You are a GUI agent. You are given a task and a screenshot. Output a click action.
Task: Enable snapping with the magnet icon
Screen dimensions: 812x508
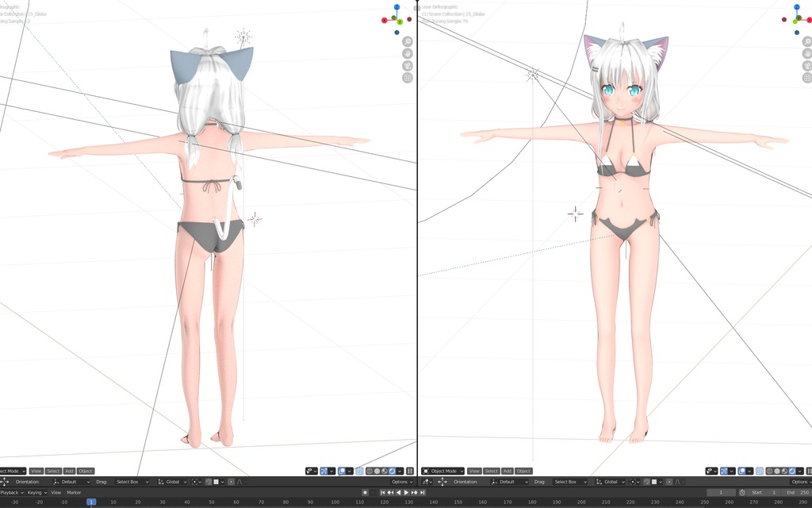click(208, 482)
